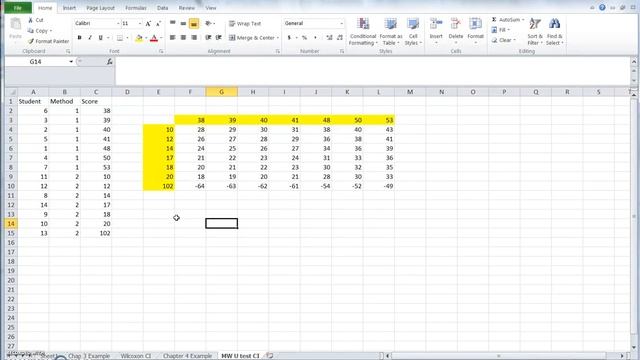Open the font color dropdown arrow
The image size is (640, 360).
tap(161, 38)
